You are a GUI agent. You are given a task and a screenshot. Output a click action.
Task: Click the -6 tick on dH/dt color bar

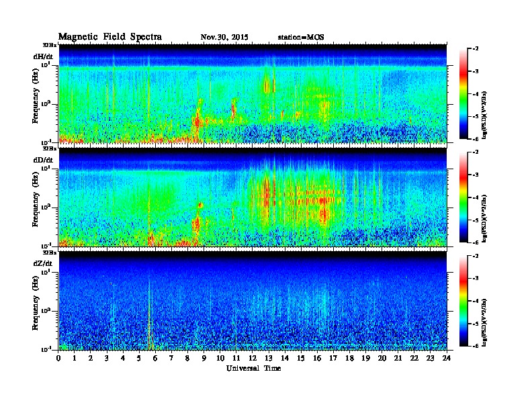click(x=476, y=139)
